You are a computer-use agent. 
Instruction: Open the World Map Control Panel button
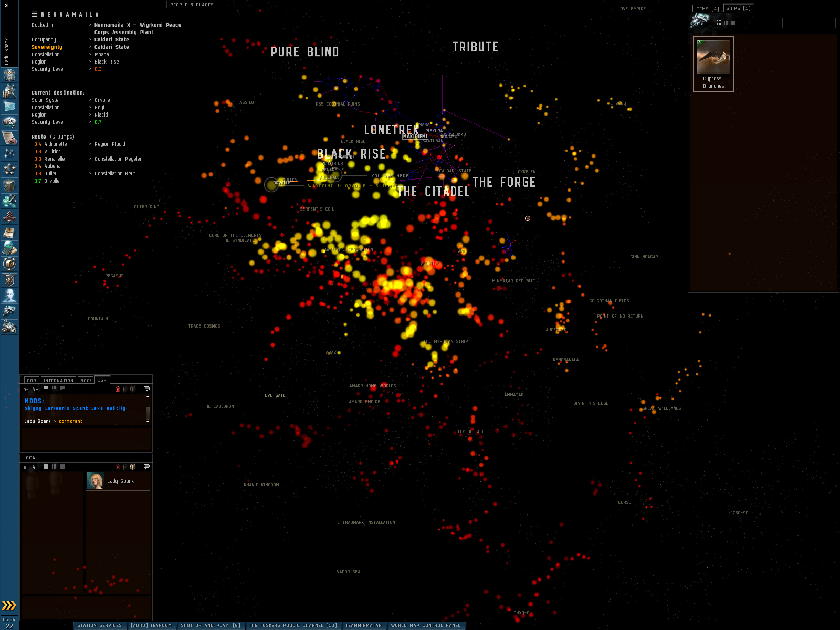426,625
